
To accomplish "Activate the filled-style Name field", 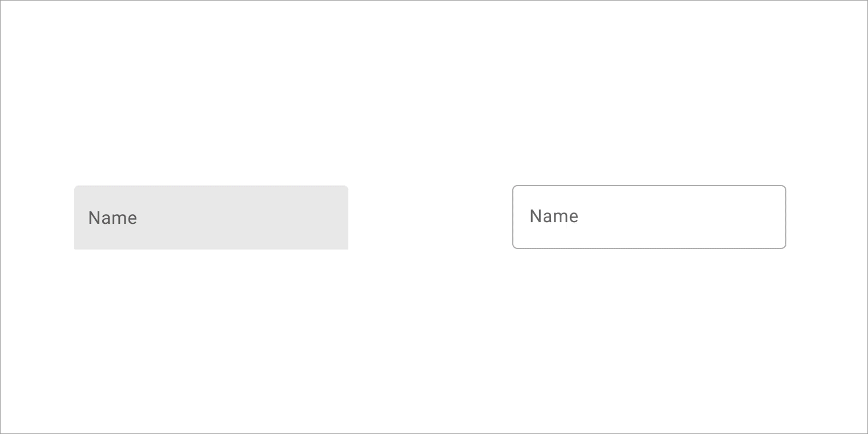I will point(211,218).
